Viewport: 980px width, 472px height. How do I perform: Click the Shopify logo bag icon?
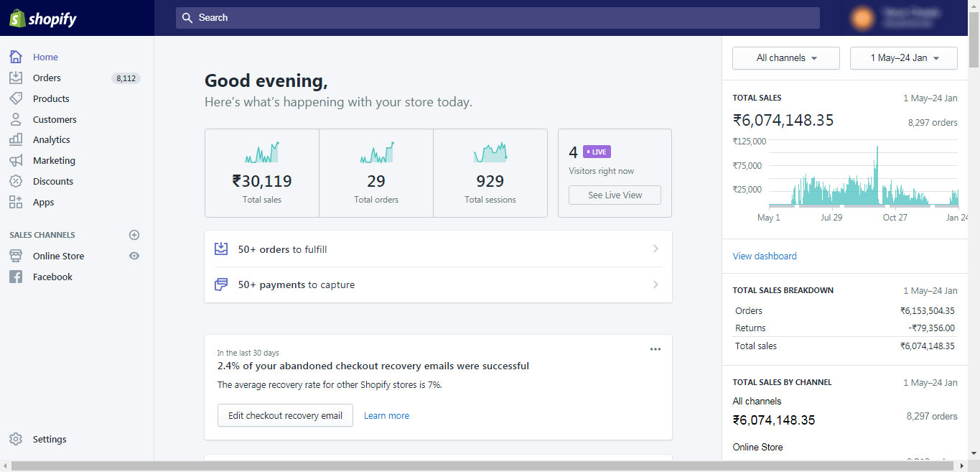[17, 18]
